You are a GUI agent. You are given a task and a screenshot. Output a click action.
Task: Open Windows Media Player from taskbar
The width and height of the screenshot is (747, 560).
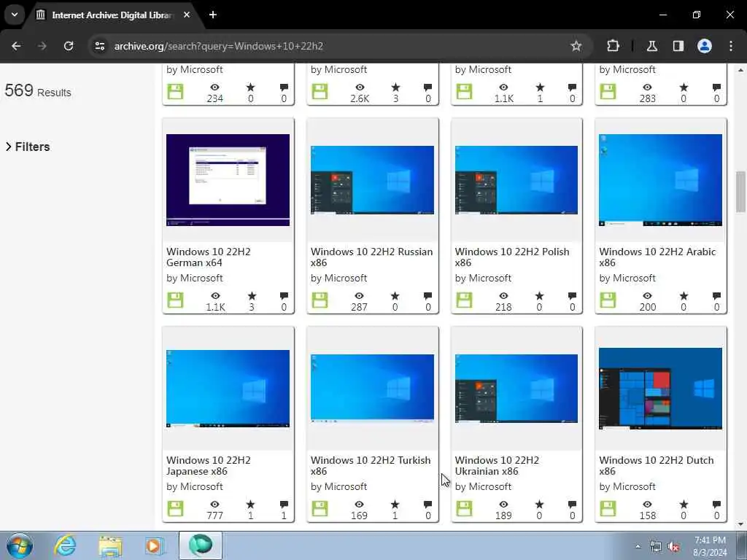pyautogui.click(x=154, y=545)
